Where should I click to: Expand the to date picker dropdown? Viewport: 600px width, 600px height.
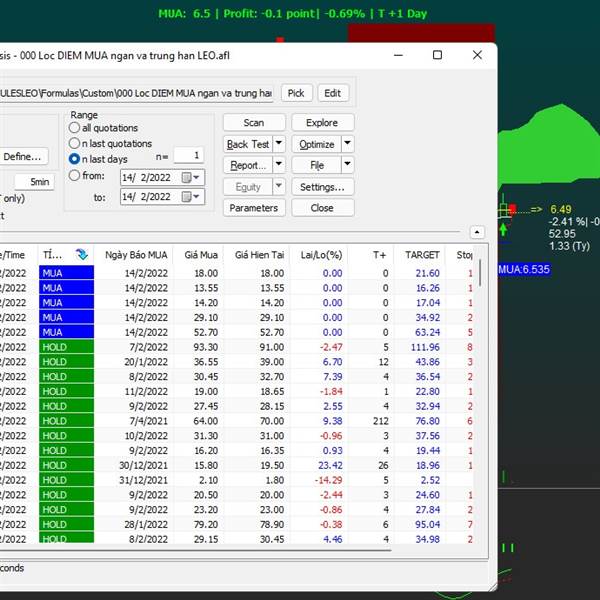tap(196, 197)
